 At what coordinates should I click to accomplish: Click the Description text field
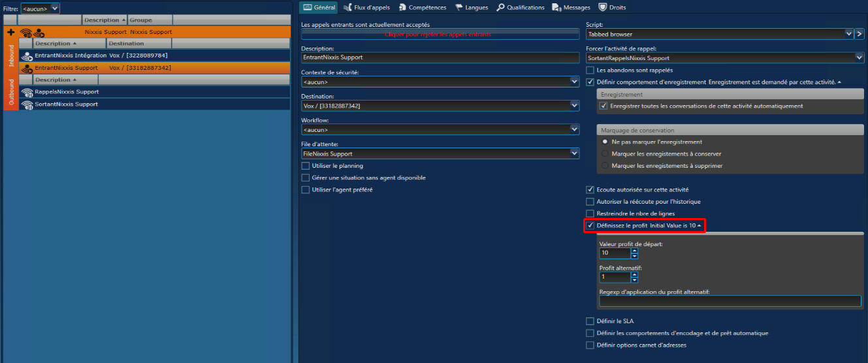(x=440, y=57)
